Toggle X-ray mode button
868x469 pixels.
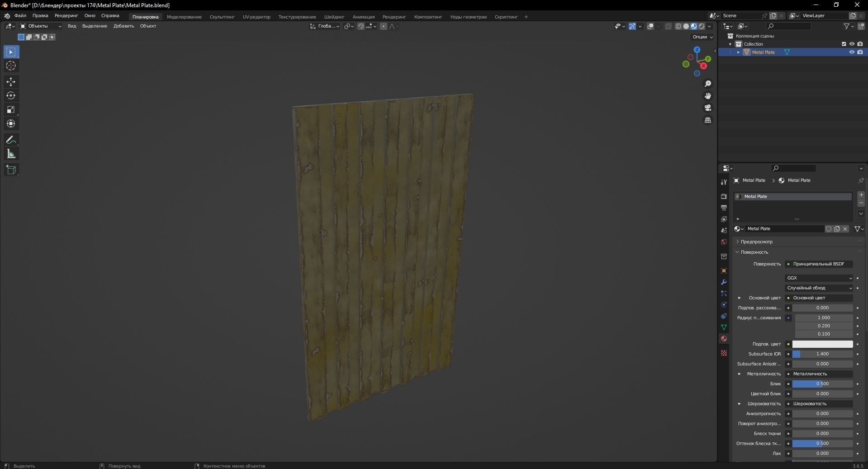click(x=669, y=26)
